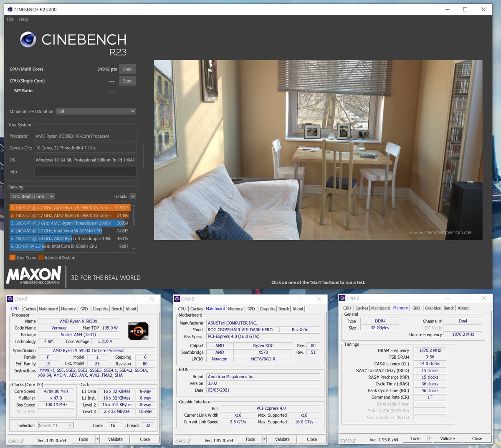Open Graphics tab in CPU-Z Mainboard window
The image size is (501, 448).
267,309
